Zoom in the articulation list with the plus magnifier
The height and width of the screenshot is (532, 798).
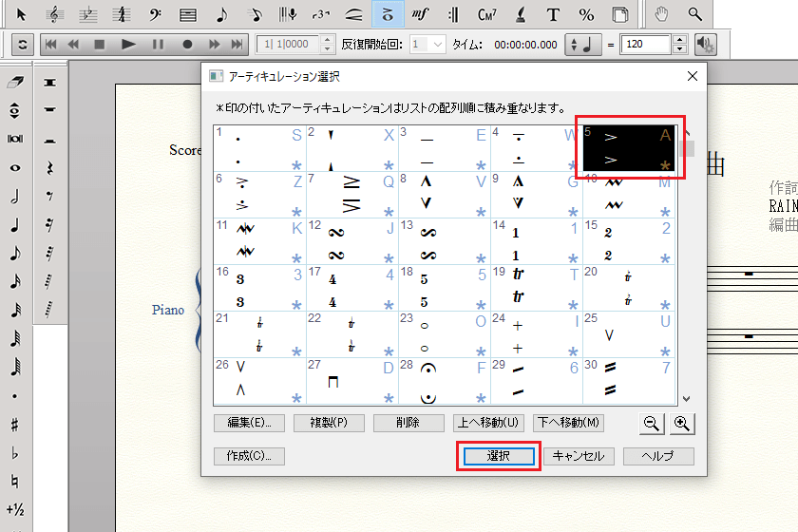(x=681, y=423)
